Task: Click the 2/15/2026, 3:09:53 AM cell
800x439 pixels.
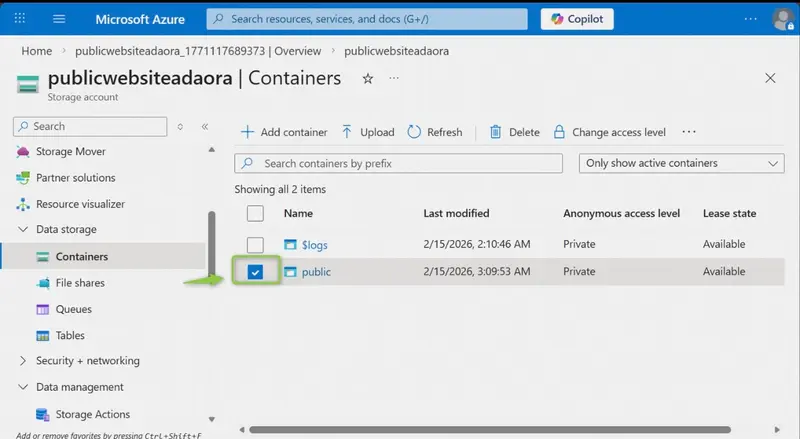Action: tap(477, 271)
